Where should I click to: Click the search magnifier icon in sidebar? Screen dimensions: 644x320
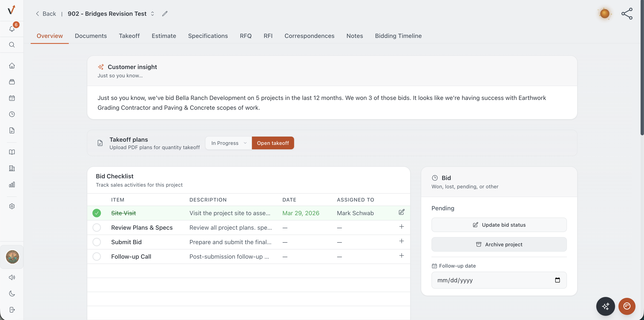point(12,45)
